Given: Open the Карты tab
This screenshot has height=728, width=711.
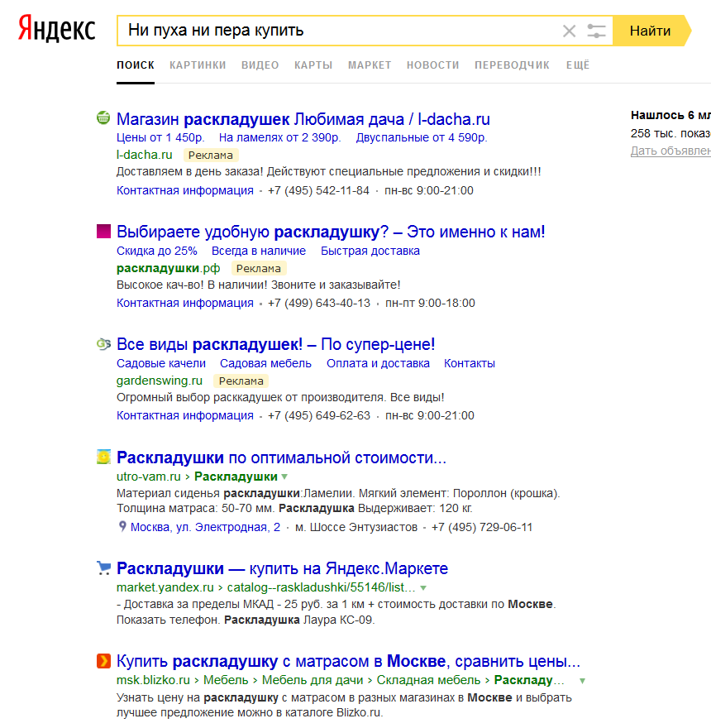Looking at the screenshot, I should coord(313,65).
